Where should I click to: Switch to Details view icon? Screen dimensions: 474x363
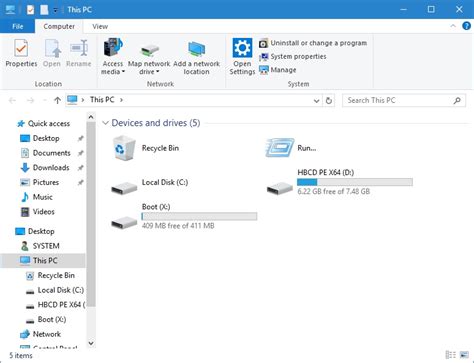pyautogui.click(x=451, y=355)
